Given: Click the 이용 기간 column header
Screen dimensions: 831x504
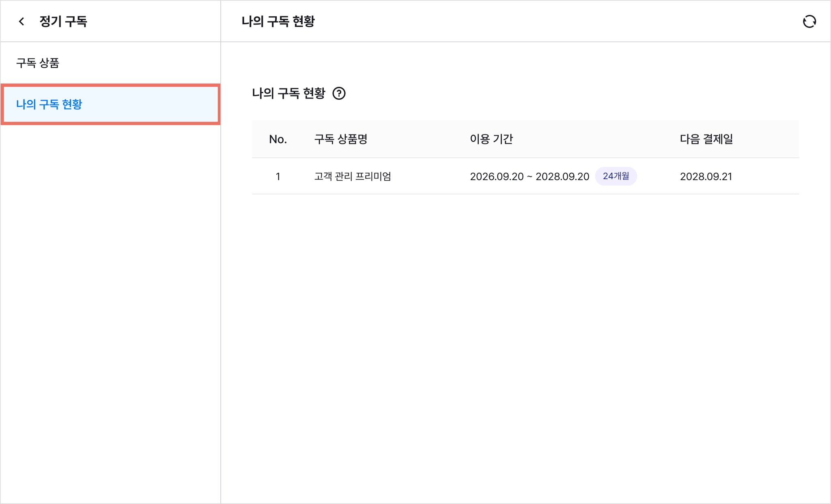Looking at the screenshot, I should pos(491,139).
